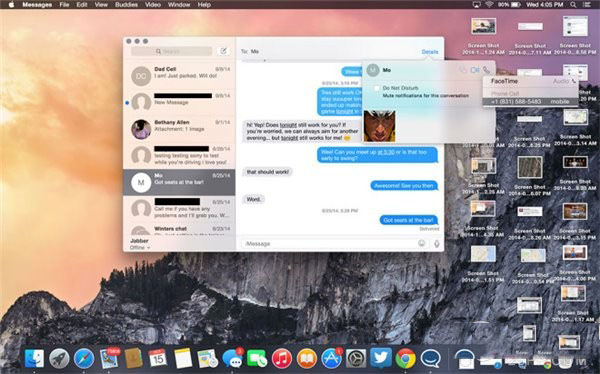This screenshot has width=600, height=374.
Task: Open the emoji picker in message field
Action: pos(421,243)
